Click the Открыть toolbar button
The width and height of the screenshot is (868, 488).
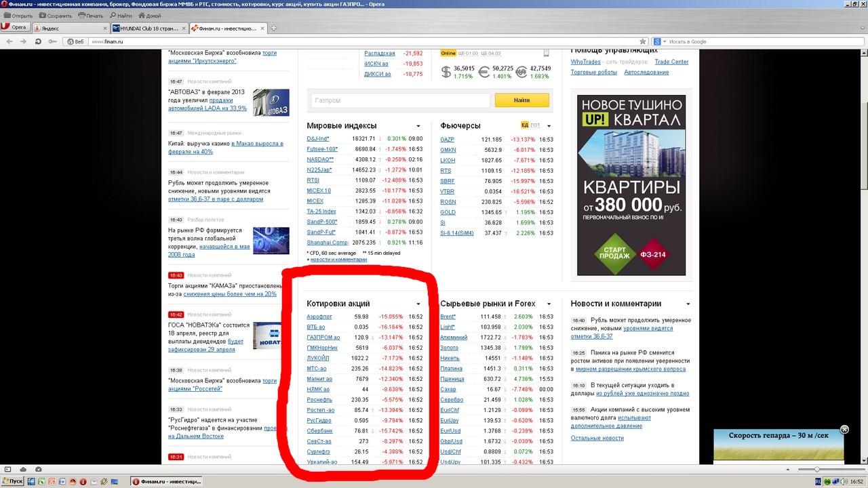tap(18, 15)
